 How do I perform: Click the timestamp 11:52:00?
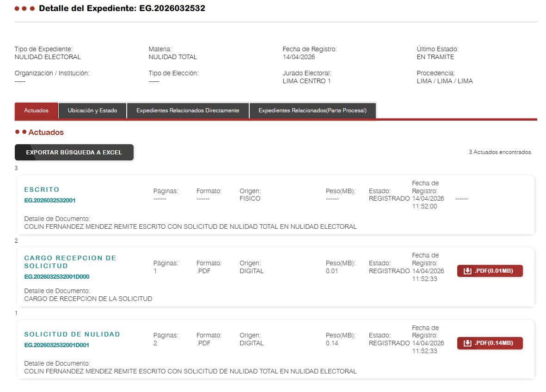tap(424, 206)
